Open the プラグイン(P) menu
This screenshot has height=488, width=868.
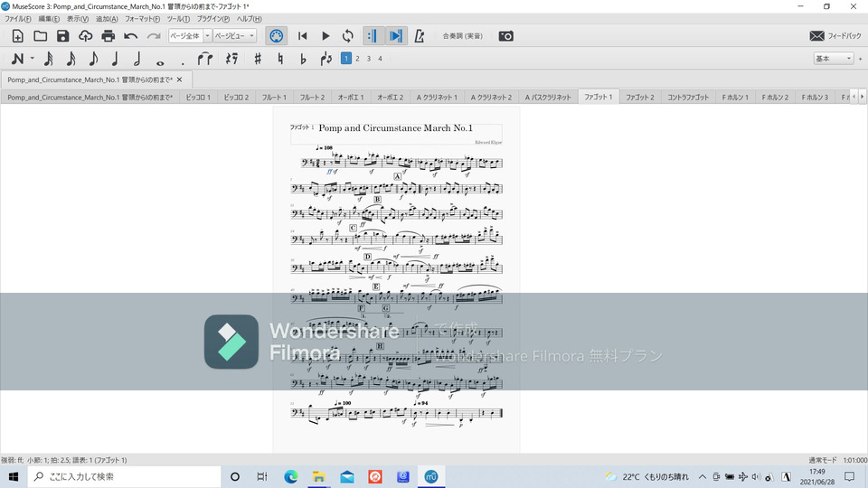[213, 19]
